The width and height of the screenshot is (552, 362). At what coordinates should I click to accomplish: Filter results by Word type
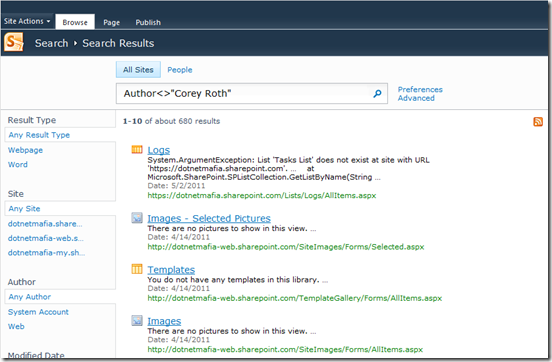click(18, 164)
